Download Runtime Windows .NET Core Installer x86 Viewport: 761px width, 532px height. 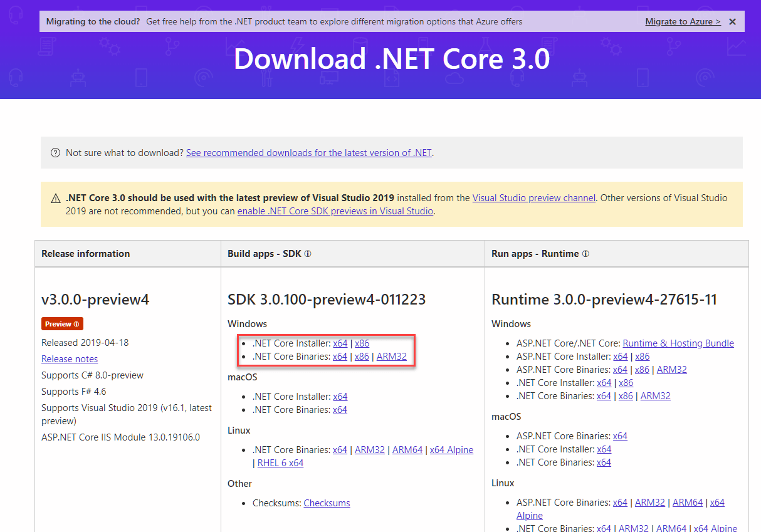(x=626, y=383)
